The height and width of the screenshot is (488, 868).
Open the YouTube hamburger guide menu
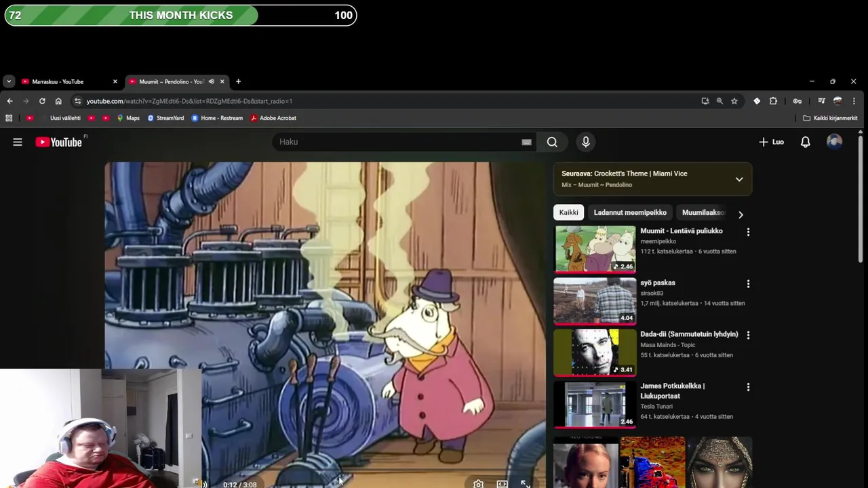tap(18, 142)
